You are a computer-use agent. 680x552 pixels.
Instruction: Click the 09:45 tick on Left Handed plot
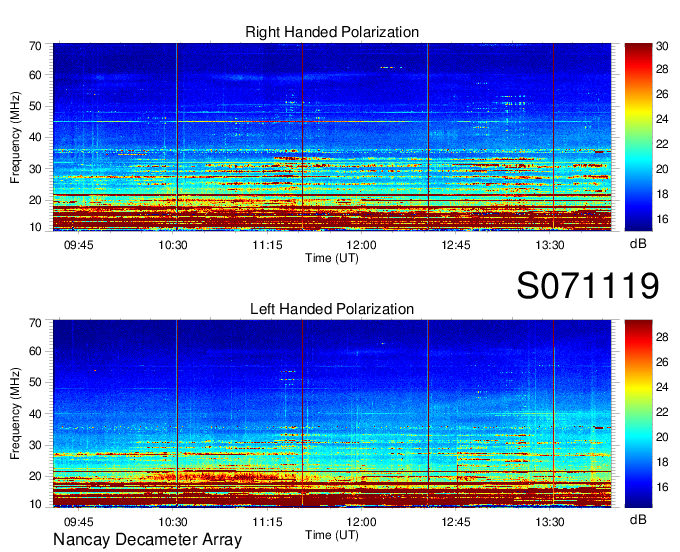click(x=78, y=522)
